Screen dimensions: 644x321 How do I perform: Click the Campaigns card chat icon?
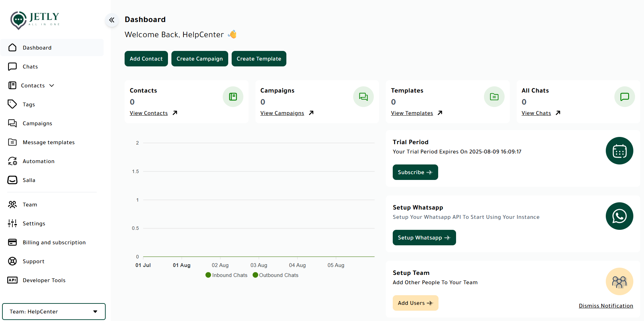point(363,97)
